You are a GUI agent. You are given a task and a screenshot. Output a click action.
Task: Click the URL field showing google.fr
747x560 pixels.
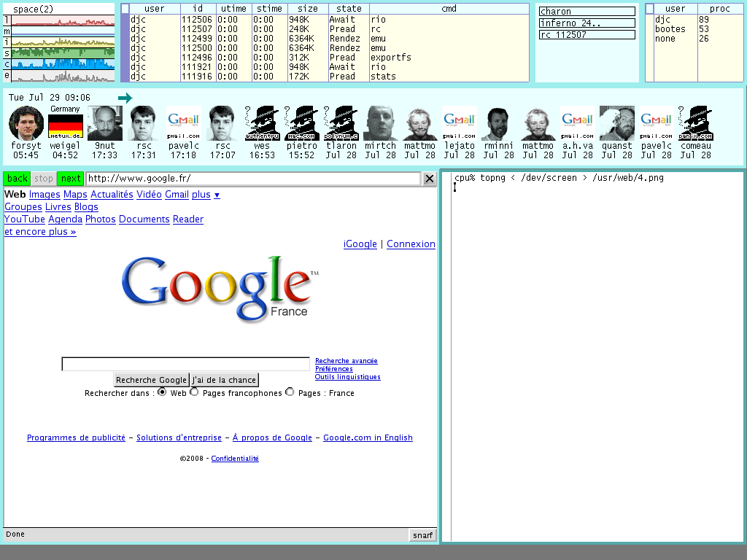253,179
